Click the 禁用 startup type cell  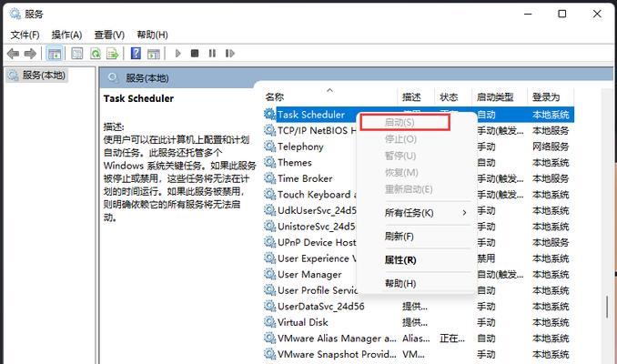pyautogui.click(x=486, y=258)
